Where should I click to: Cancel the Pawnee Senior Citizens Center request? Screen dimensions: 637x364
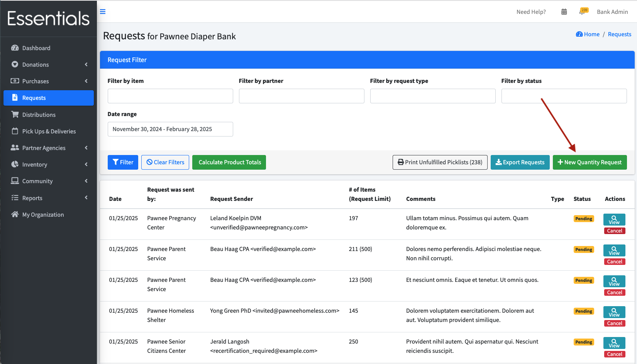(615, 354)
